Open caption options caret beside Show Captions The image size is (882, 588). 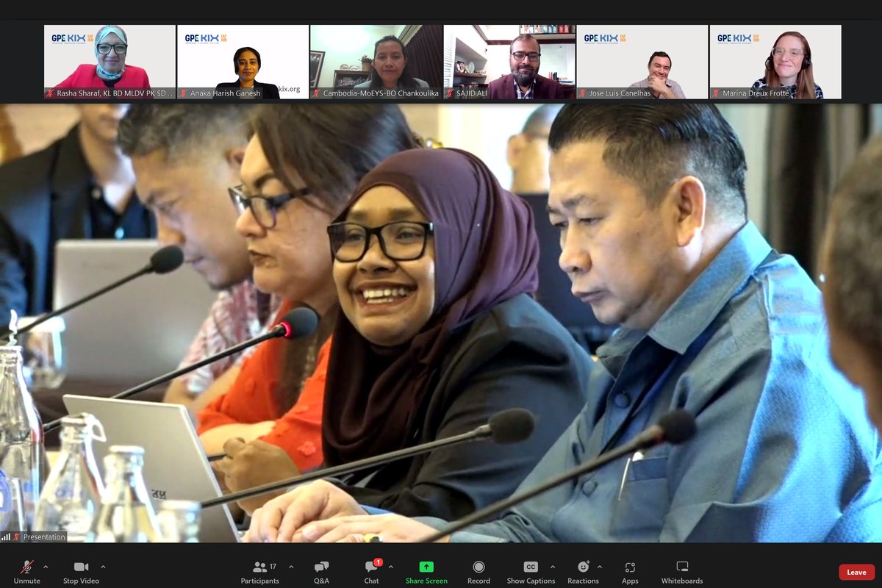click(x=553, y=567)
